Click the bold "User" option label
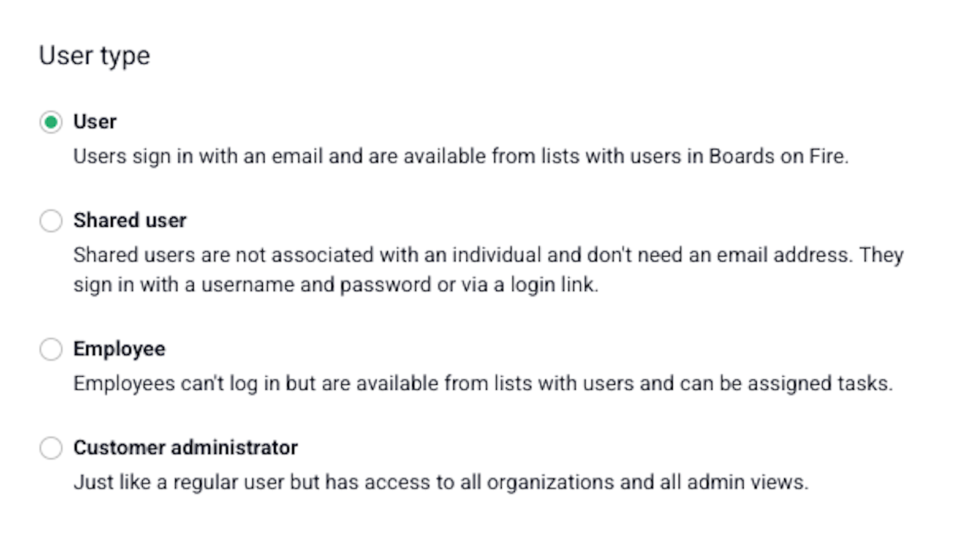The width and height of the screenshot is (968, 560). click(x=95, y=122)
